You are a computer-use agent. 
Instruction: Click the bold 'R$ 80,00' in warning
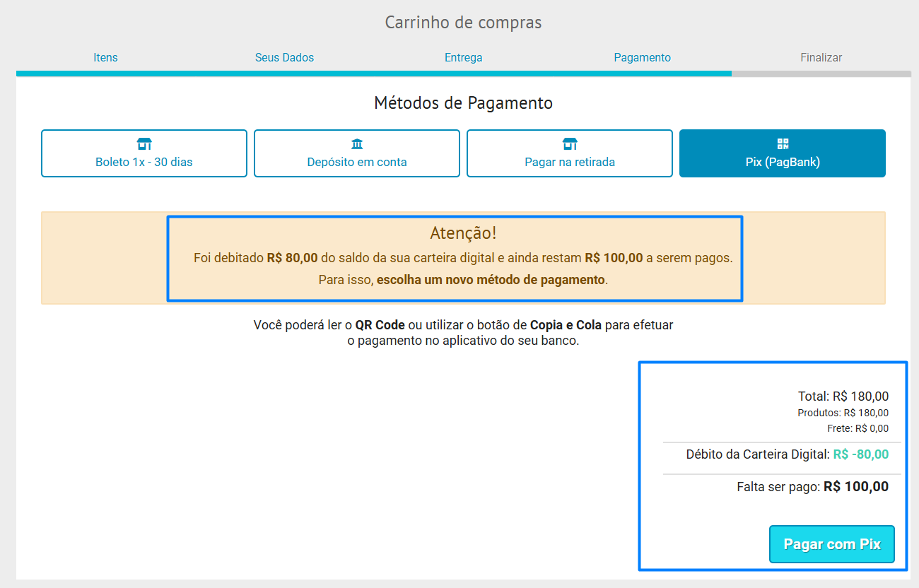(292, 258)
